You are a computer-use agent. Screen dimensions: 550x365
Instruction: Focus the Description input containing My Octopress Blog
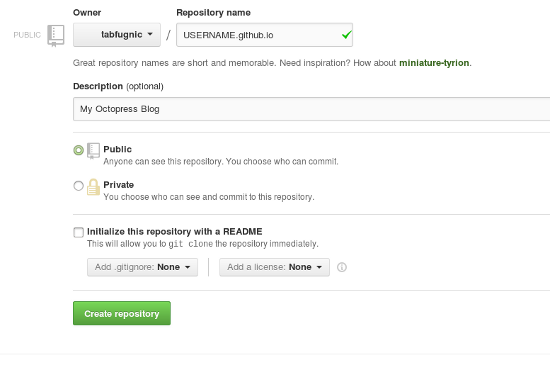pos(311,109)
